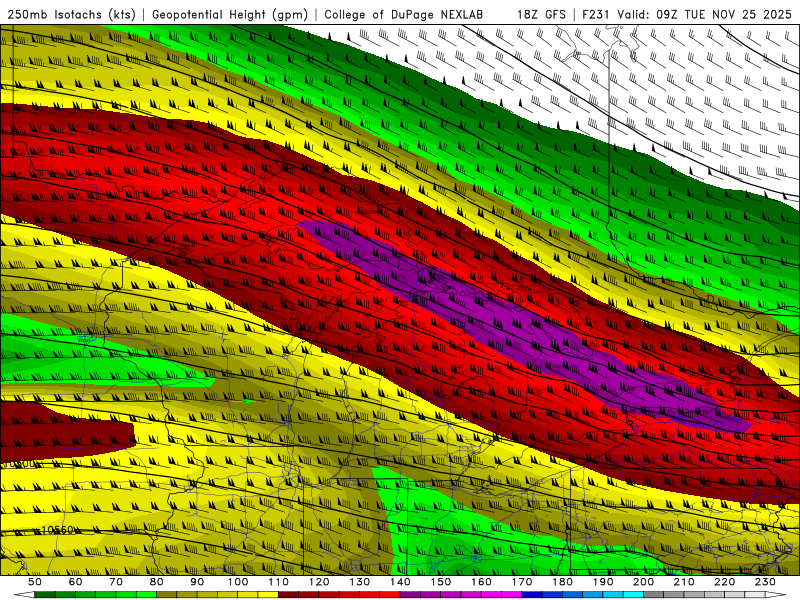The image size is (800, 600).
Task: Click the olive swatch starting at 80 knots
Action: [x=166, y=595]
